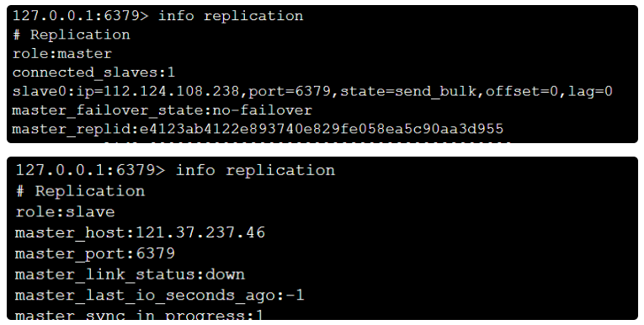Click the 'master_last_io_seconds_ago:-1' line
Screen dimensions: 644x325
point(159,296)
